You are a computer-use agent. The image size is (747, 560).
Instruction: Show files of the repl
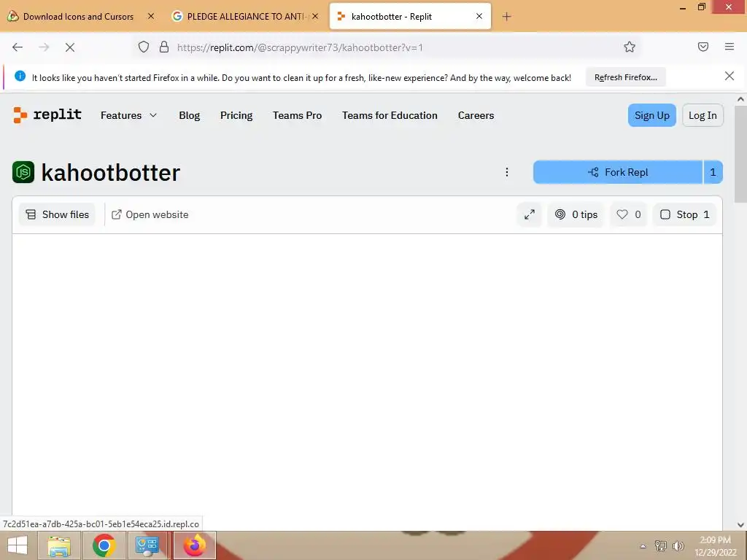click(57, 215)
